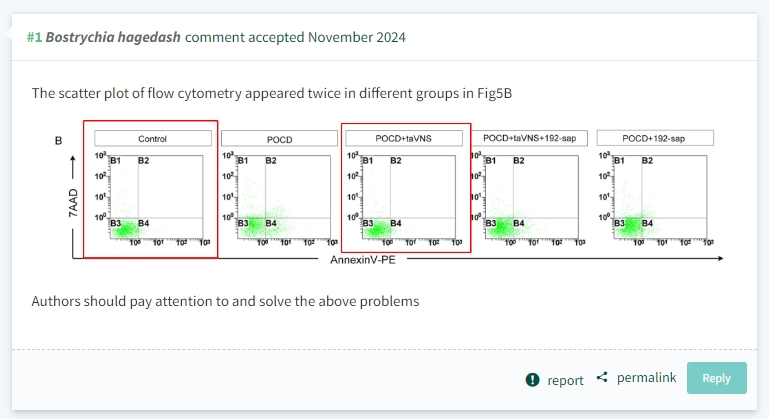Click the report exclamation icon

click(532, 380)
